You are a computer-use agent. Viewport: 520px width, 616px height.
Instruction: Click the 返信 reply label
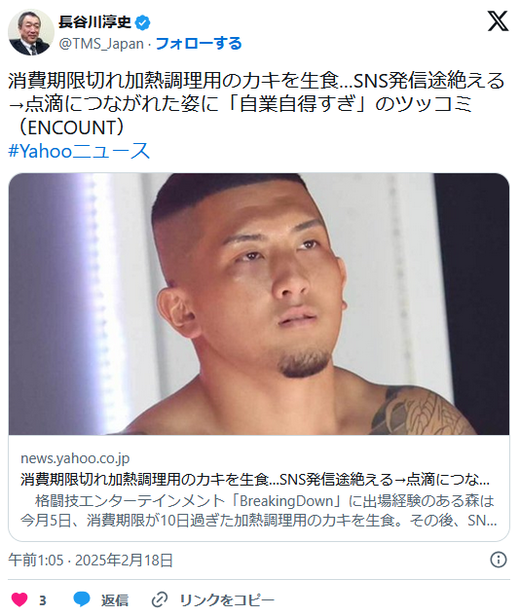(x=115, y=600)
